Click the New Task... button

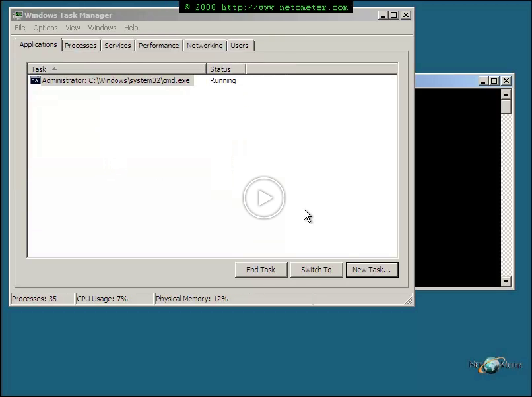[x=372, y=270]
